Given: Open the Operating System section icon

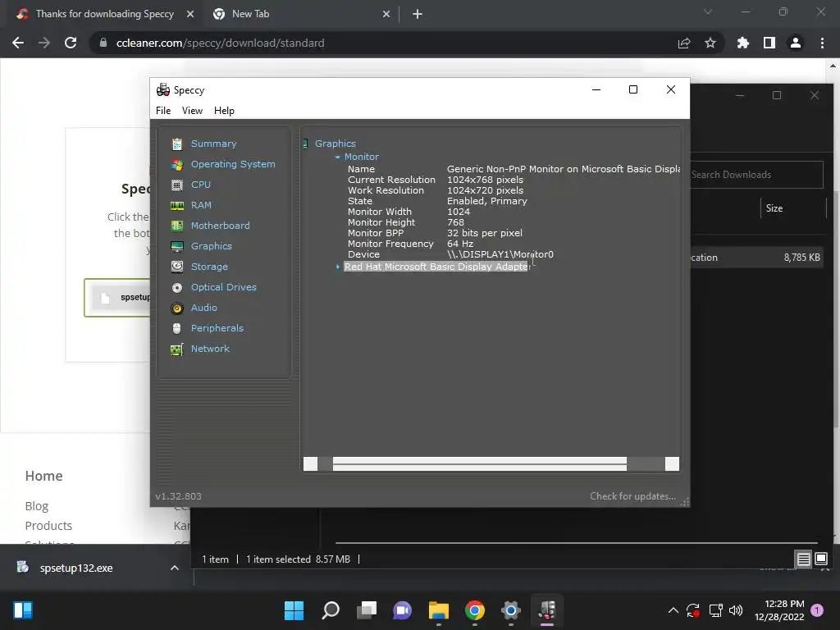Looking at the screenshot, I should (177, 164).
